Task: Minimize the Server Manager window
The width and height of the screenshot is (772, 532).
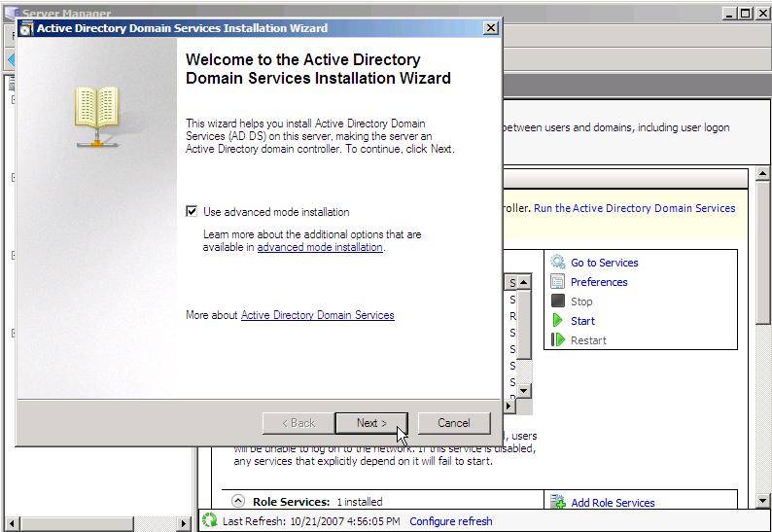Action: pyautogui.click(x=729, y=14)
